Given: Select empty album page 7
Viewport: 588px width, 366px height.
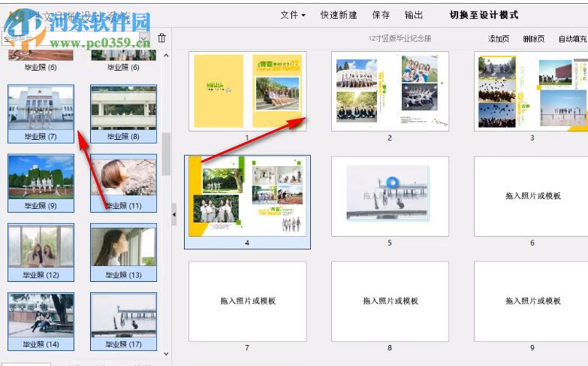Looking at the screenshot, I should click(x=248, y=301).
